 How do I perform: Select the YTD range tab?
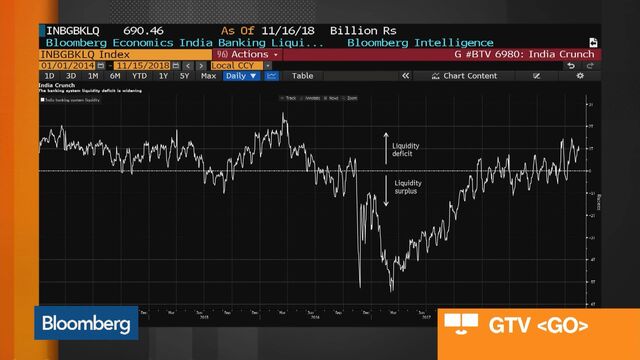(x=139, y=76)
